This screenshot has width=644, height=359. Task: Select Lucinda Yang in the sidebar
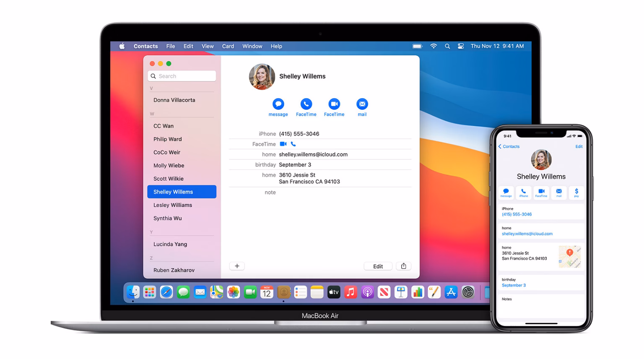(x=170, y=244)
